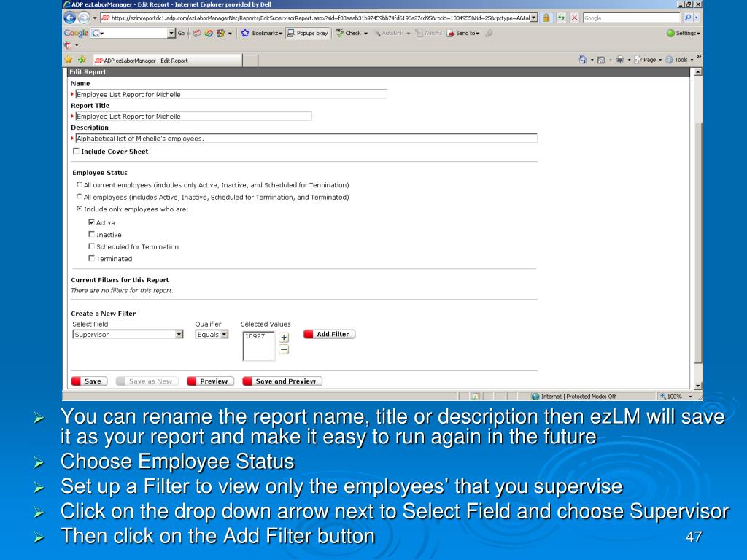Viewport: 747px width, 560px height.
Task: Click the Send to toolbar button
Action: pyautogui.click(x=463, y=33)
